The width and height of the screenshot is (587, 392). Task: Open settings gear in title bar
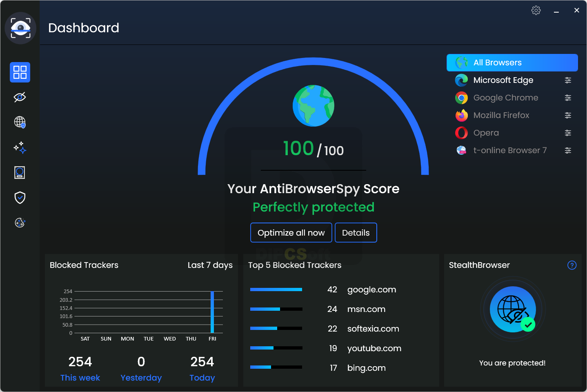[x=536, y=10]
